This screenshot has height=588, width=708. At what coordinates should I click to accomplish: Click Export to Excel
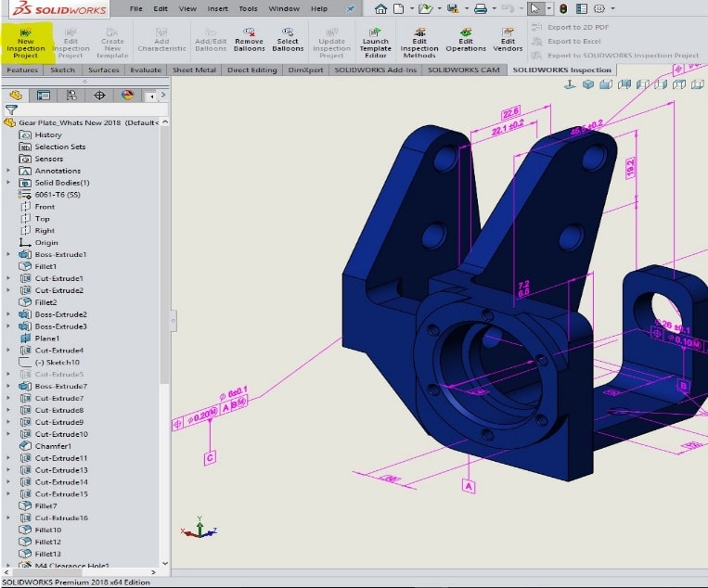pyautogui.click(x=566, y=41)
